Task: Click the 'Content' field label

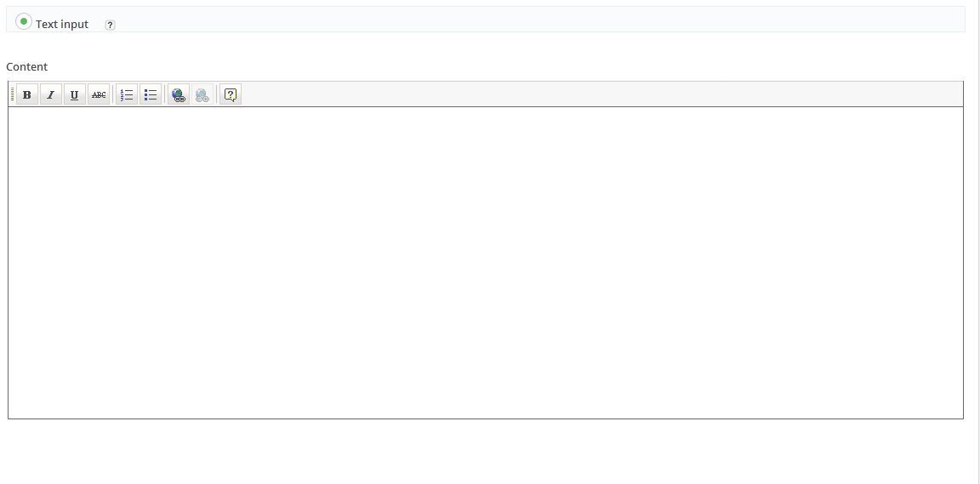Action: 27,67
